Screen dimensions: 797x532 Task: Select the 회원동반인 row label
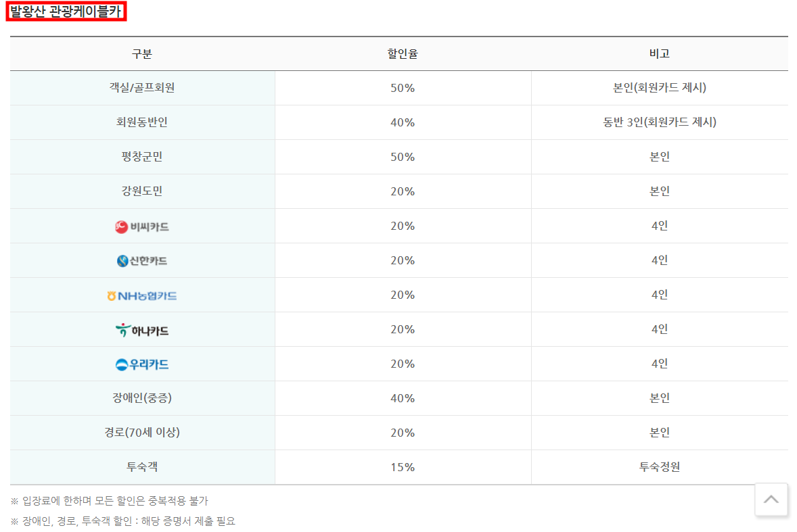(x=141, y=122)
